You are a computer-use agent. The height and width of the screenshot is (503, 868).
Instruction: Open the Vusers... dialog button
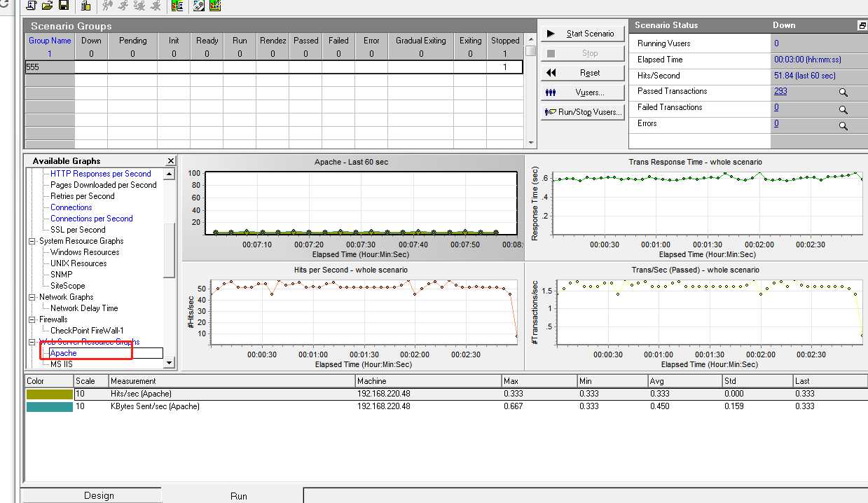click(x=581, y=92)
